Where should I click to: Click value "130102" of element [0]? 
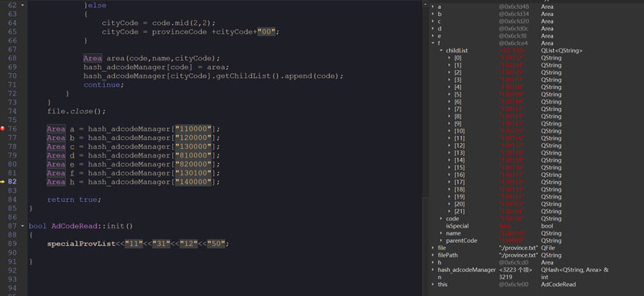(511, 58)
